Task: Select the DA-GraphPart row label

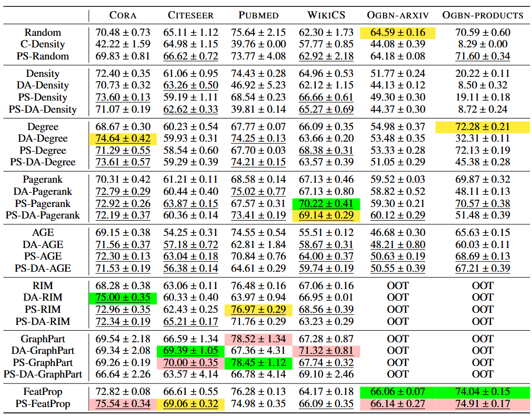Action: 43,351
